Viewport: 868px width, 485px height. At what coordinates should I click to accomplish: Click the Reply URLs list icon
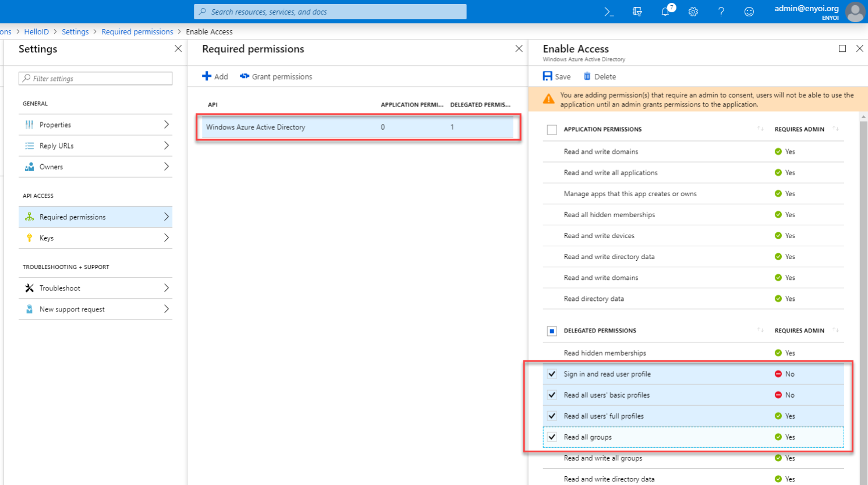point(29,146)
